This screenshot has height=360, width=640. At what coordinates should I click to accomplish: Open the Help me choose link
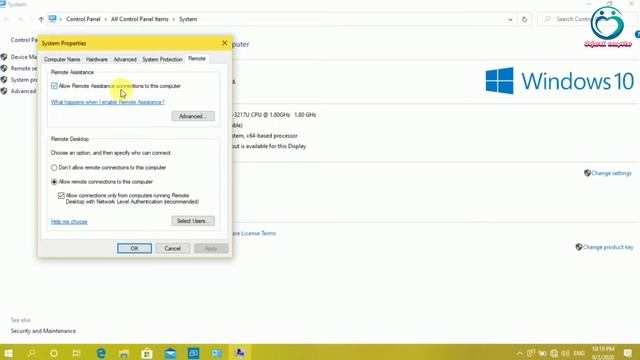(69, 222)
